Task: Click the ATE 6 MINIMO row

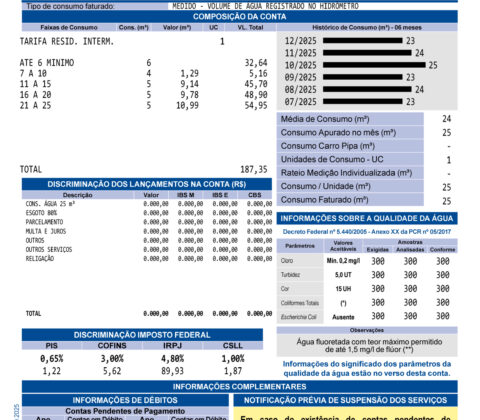Action: click(x=144, y=63)
